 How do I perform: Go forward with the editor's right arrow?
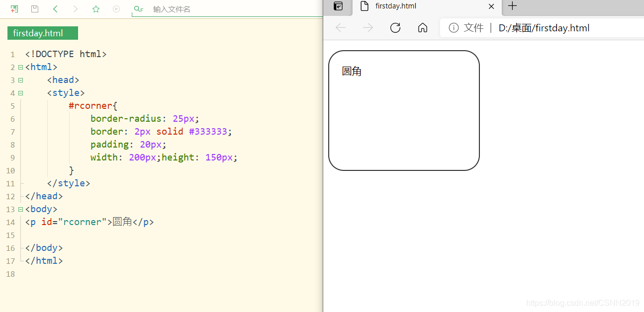76,9
